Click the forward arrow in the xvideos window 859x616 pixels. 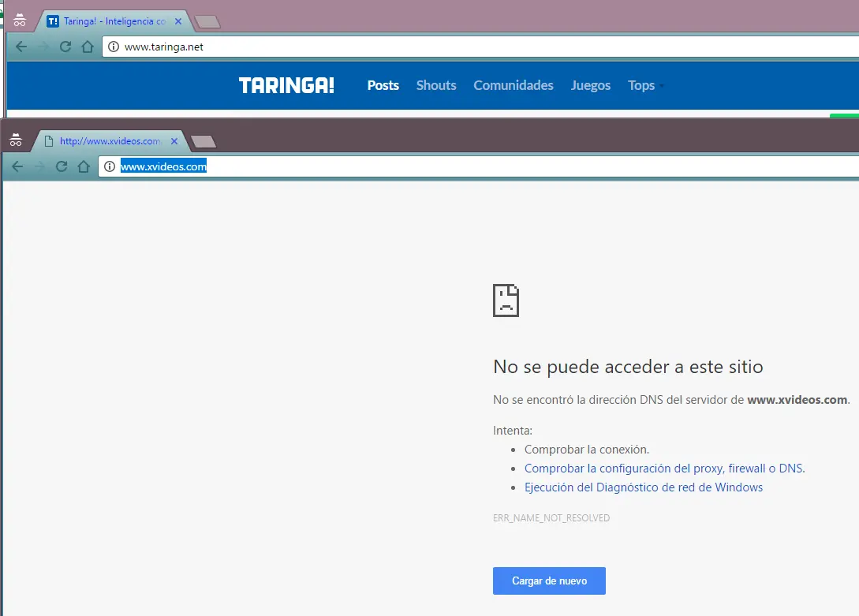[39, 166]
